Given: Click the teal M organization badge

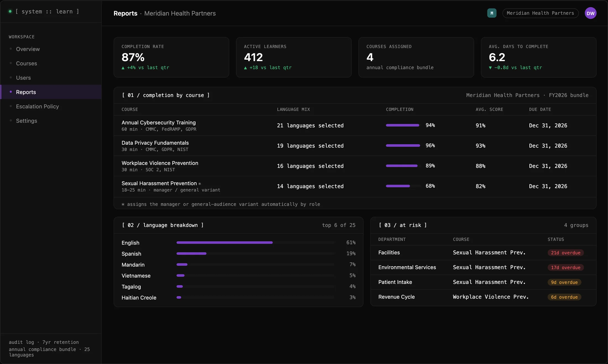Looking at the screenshot, I should (492, 13).
